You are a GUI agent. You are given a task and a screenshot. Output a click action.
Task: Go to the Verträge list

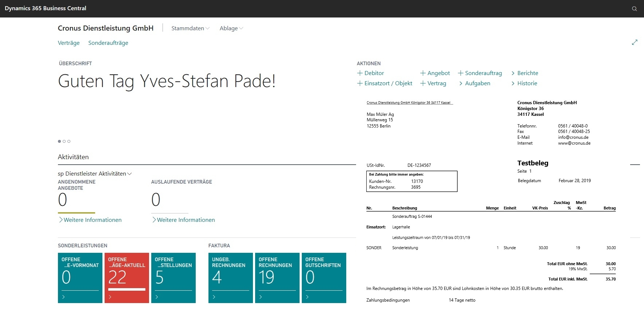coord(69,43)
